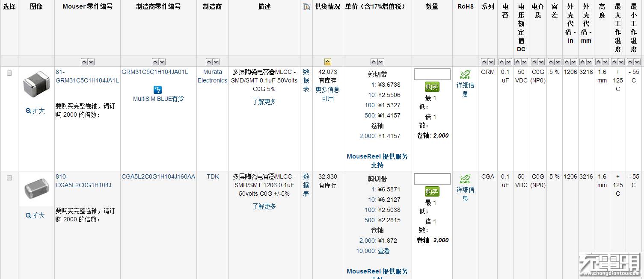Select checkbox for TDK CGA5L2C0G1H104J160AA row
This screenshot has height=279, width=644.
[9, 178]
